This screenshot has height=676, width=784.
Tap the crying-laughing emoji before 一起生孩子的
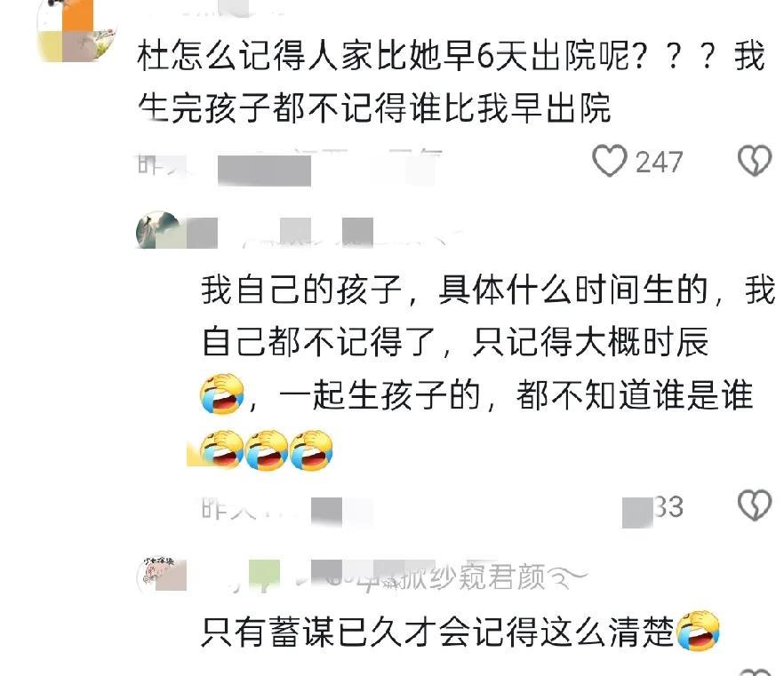pyautogui.click(x=221, y=394)
